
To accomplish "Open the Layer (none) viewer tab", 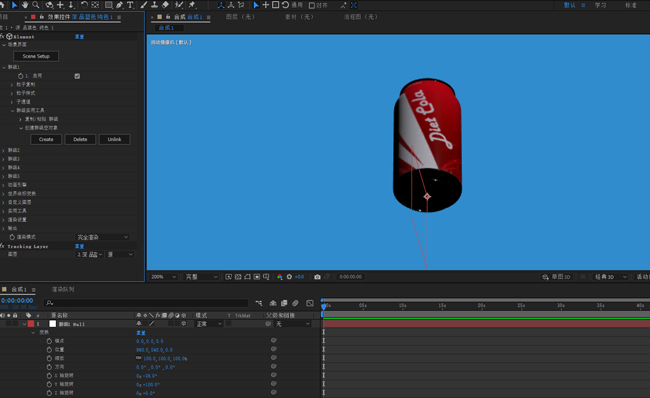I will pyautogui.click(x=240, y=17).
